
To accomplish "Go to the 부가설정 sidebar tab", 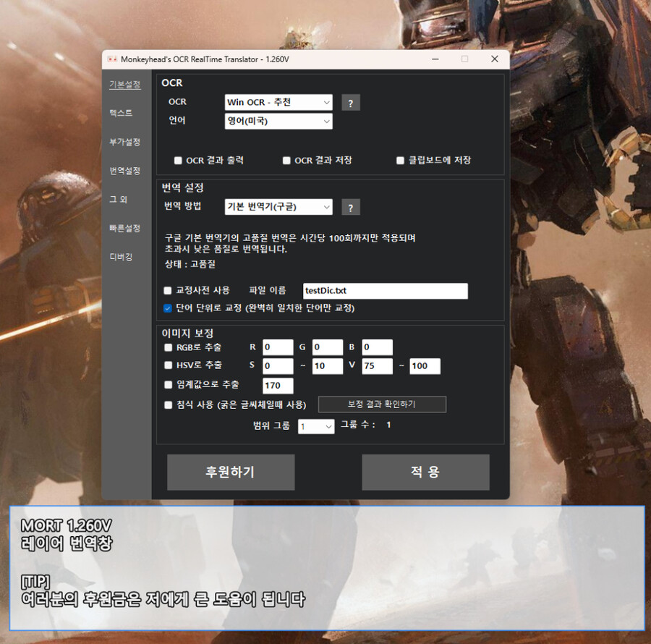I will [x=124, y=142].
